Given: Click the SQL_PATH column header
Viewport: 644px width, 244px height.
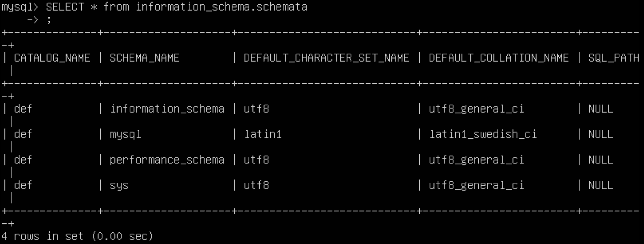Looking at the screenshot, I should pos(614,58).
